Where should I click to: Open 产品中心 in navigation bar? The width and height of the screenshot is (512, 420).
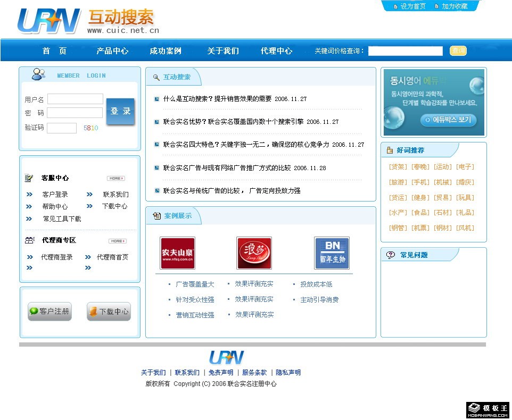point(112,51)
